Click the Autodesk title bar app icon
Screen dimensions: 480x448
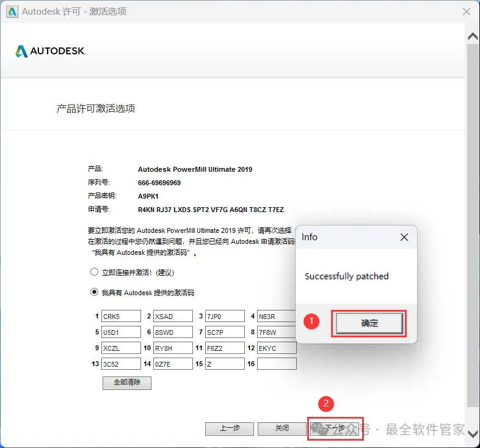pos(12,12)
